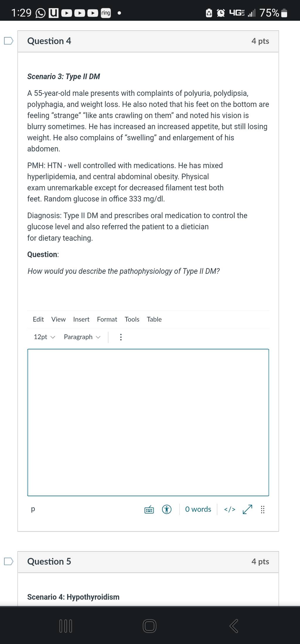Tap the Android back navigation button
The height and width of the screenshot is (644, 300).
(233, 626)
